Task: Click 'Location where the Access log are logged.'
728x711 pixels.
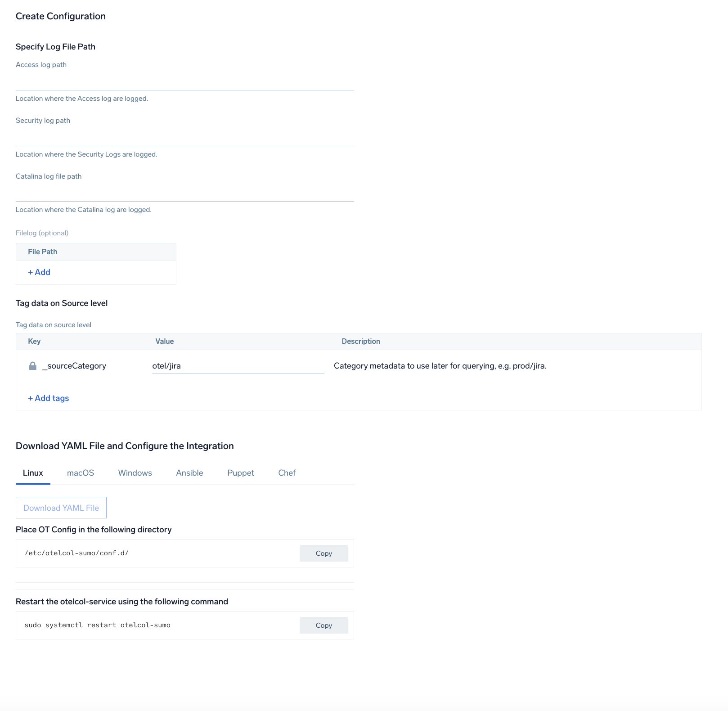Action: coord(82,99)
